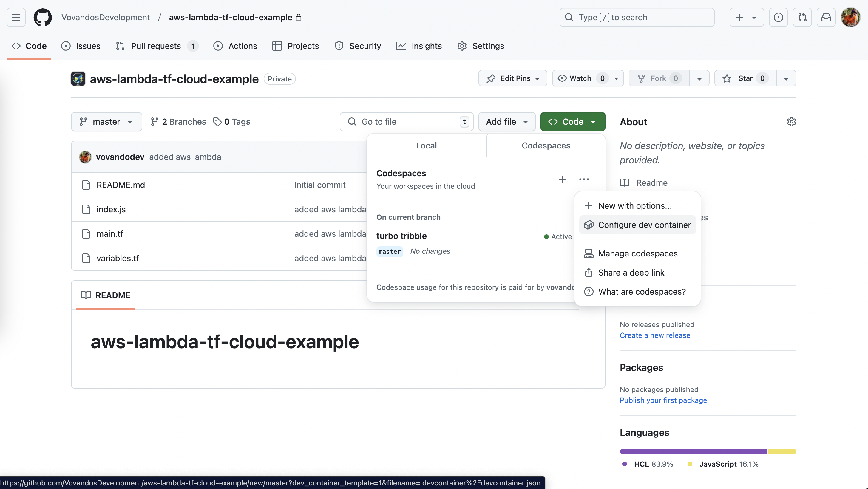Open the master branch selector dropdown
Screen dimensions: 868x489
click(x=106, y=122)
